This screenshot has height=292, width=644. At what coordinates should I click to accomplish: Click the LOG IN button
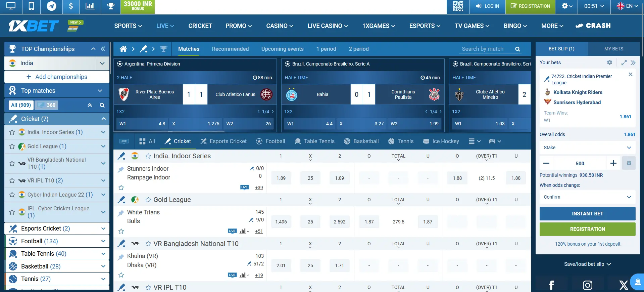pos(487,6)
